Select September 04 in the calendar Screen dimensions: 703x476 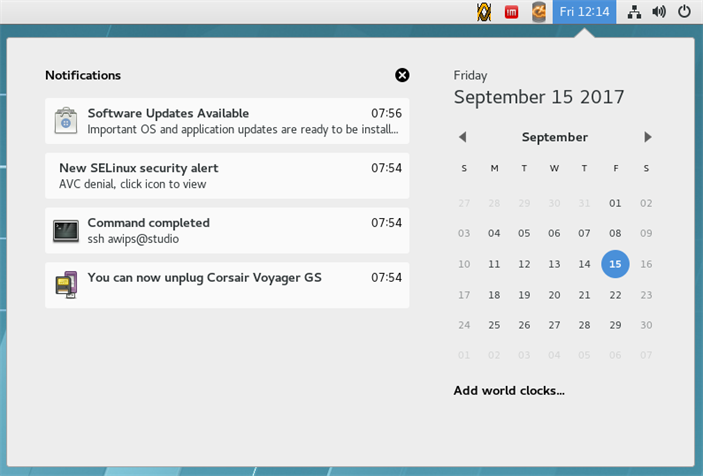tap(494, 233)
